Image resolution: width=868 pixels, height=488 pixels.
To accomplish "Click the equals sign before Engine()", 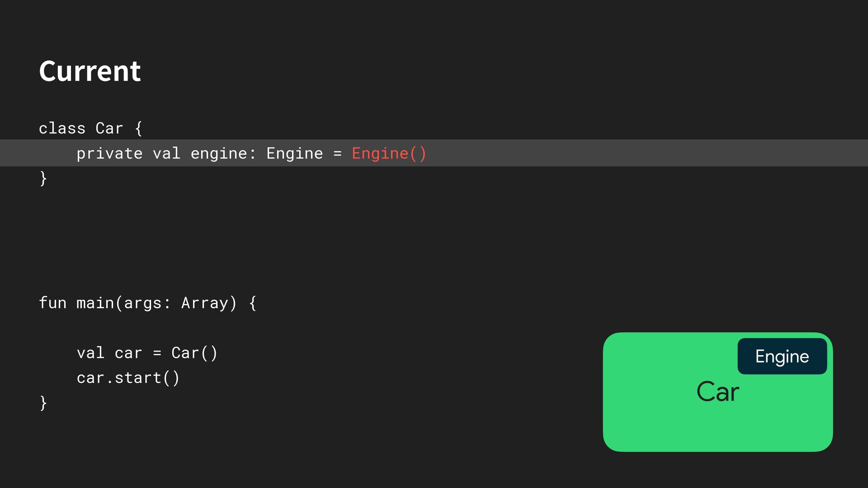I will pos(337,154).
